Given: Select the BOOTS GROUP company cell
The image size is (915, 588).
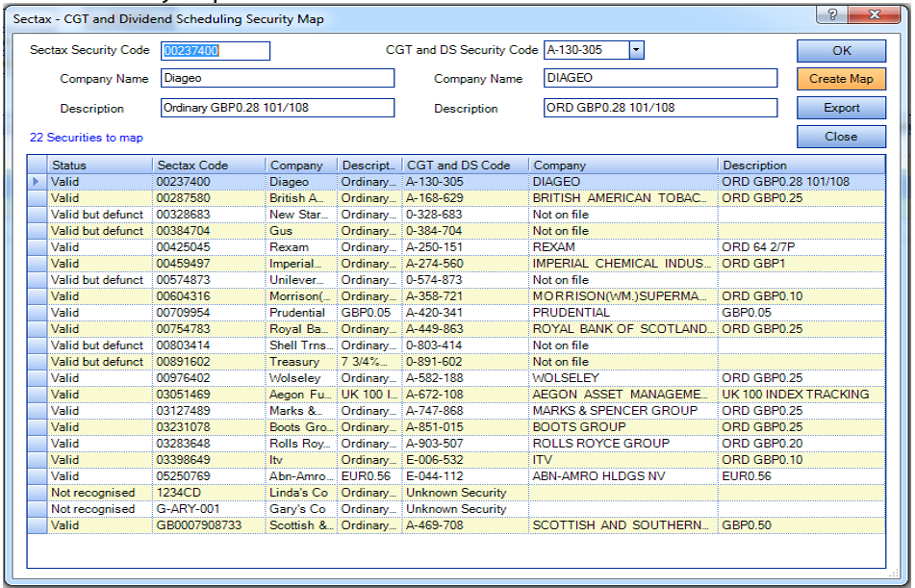Looking at the screenshot, I should point(623,427).
